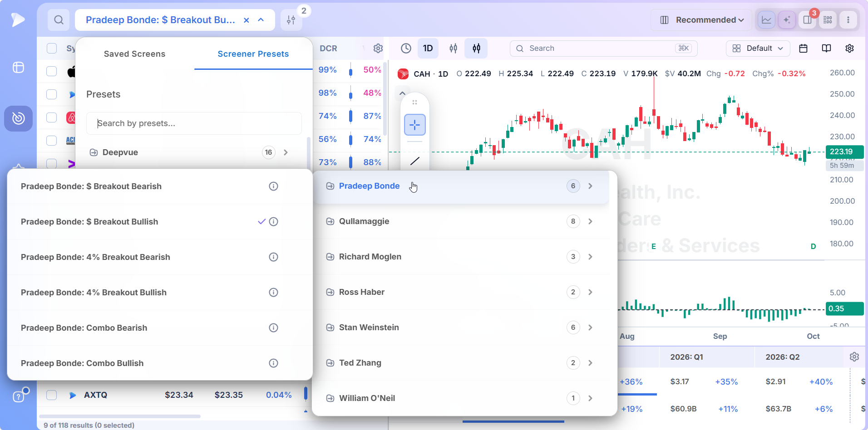This screenshot has width=868, height=430.
Task: Switch to the Saved Screens tab
Action: pyautogui.click(x=134, y=54)
